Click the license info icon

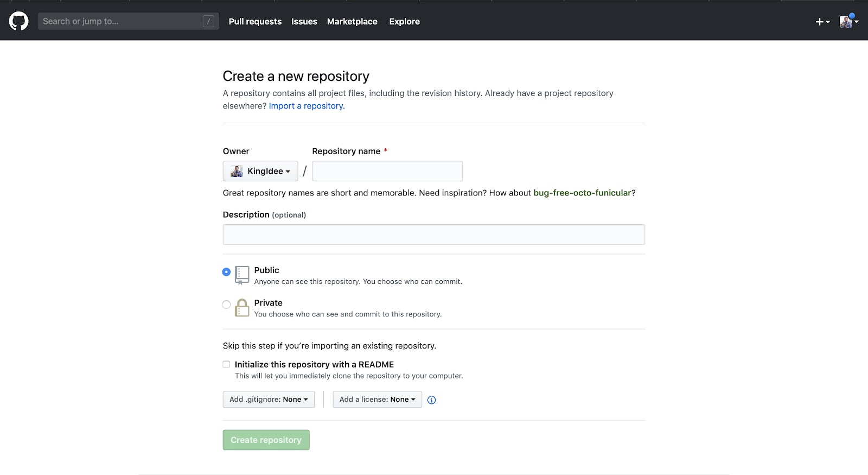pos(431,400)
